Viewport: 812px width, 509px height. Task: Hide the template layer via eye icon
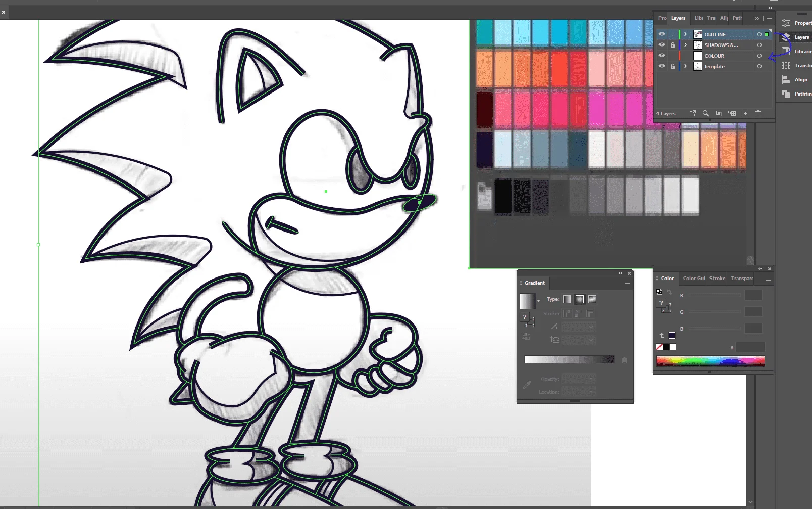click(x=662, y=66)
